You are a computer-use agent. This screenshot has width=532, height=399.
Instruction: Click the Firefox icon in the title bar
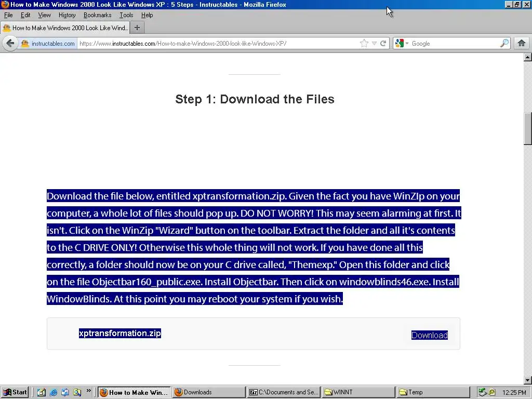tap(5, 4)
